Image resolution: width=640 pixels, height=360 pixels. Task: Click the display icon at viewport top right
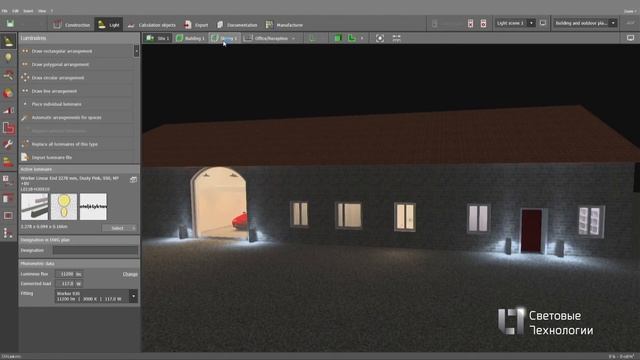(630, 38)
